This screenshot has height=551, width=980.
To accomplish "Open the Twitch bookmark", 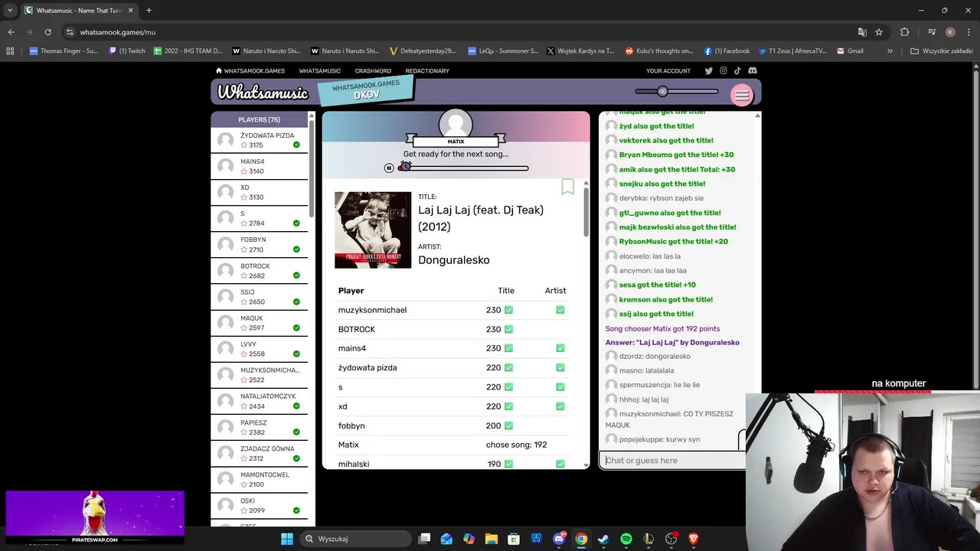I will [127, 51].
